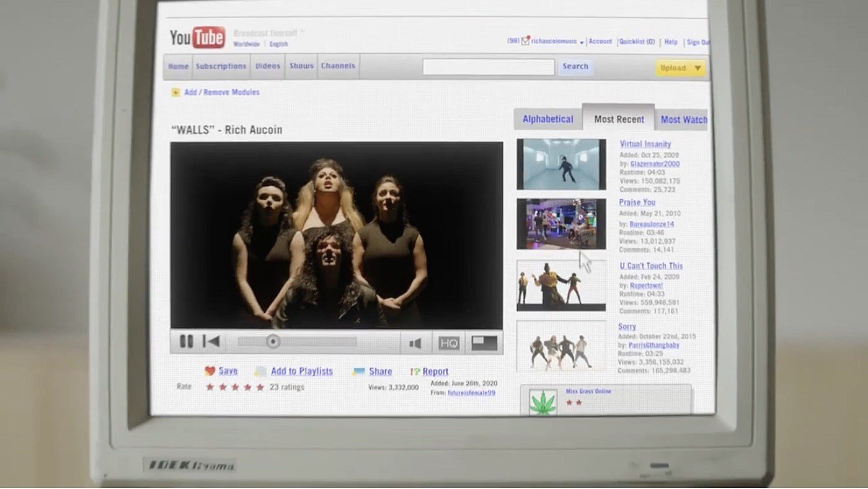This screenshot has width=868, height=489.
Task: Rate the video with the third star
Action: (x=235, y=387)
